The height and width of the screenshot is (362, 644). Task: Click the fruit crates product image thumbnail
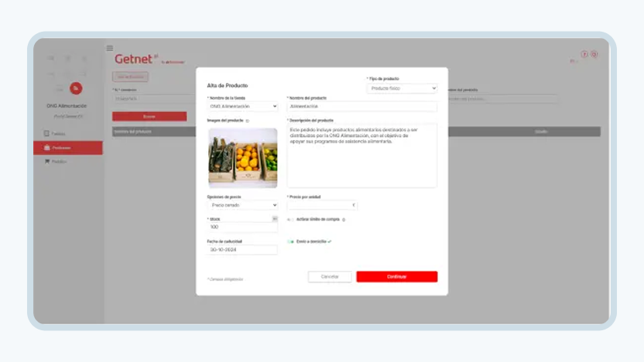click(x=243, y=158)
